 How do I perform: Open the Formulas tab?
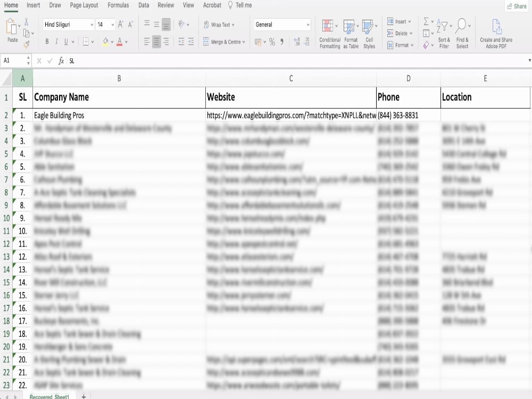(x=118, y=5)
